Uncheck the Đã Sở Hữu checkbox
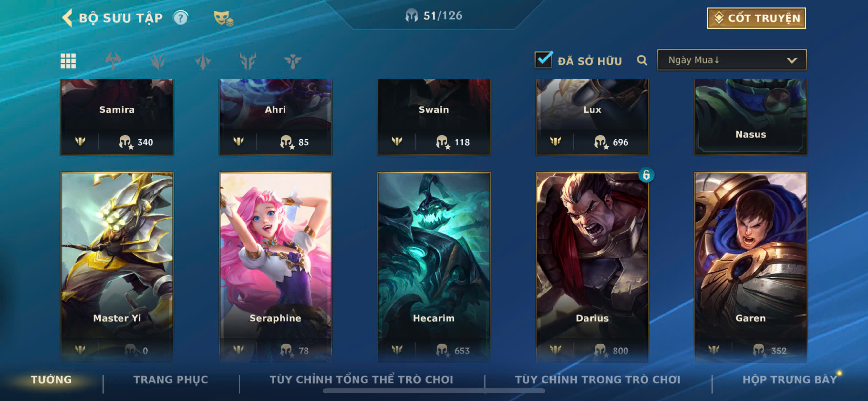868x401 pixels. pos(543,60)
